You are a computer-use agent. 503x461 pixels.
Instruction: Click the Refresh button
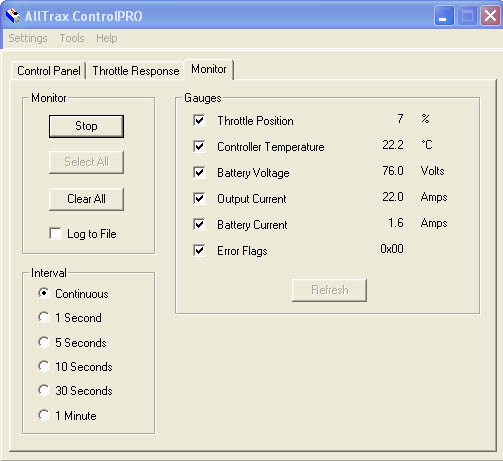pyautogui.click(x=329, y=290)
